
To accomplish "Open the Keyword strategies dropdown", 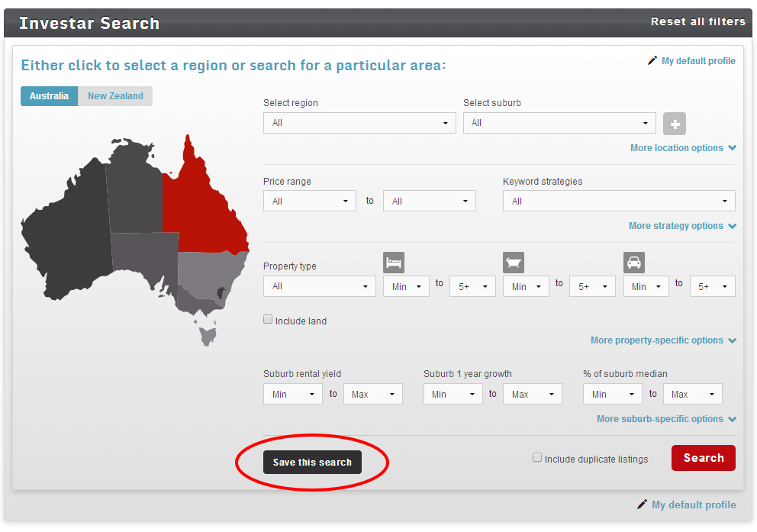I will click(619, 202).
